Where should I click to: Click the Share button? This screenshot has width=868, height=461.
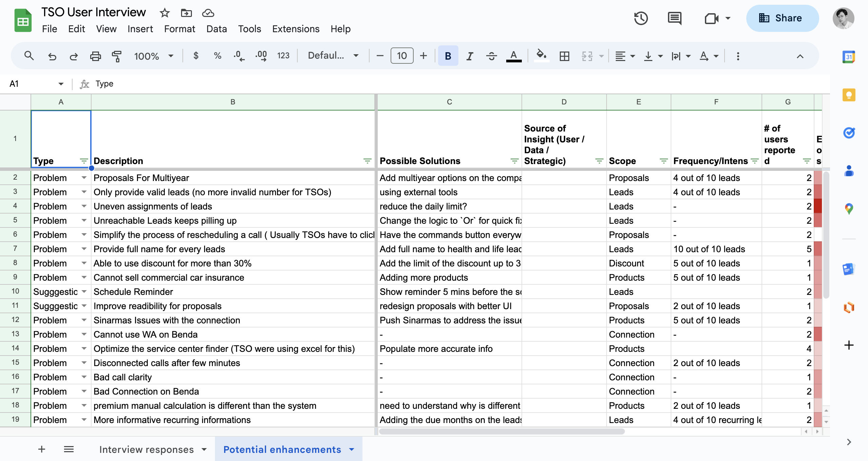783,18
